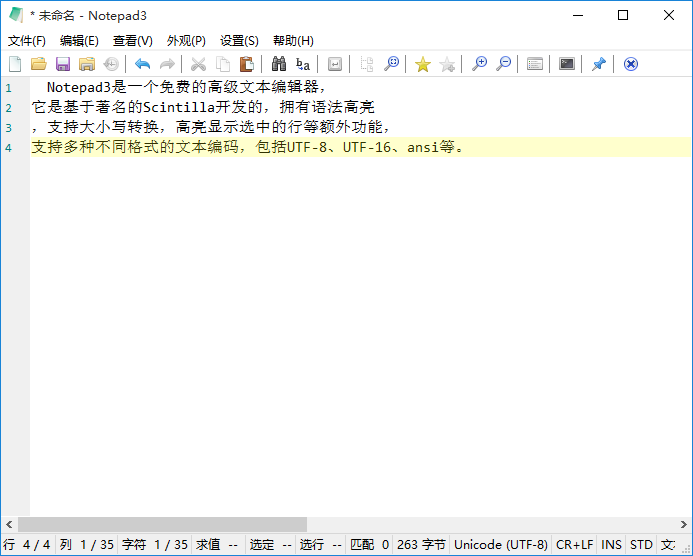Screen dimensions: 693x556
Task: Open the 编辑(E) menu
Action: coord(79,41)
